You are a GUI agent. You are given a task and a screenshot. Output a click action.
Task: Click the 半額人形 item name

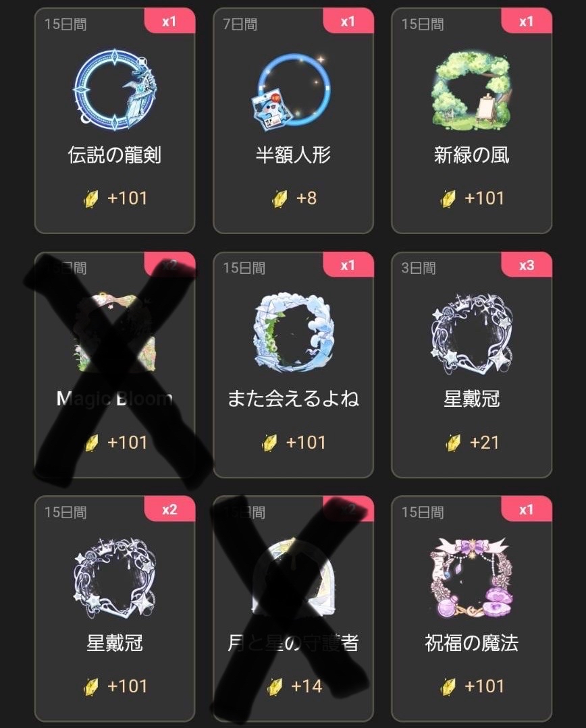(x=293, y=155)
